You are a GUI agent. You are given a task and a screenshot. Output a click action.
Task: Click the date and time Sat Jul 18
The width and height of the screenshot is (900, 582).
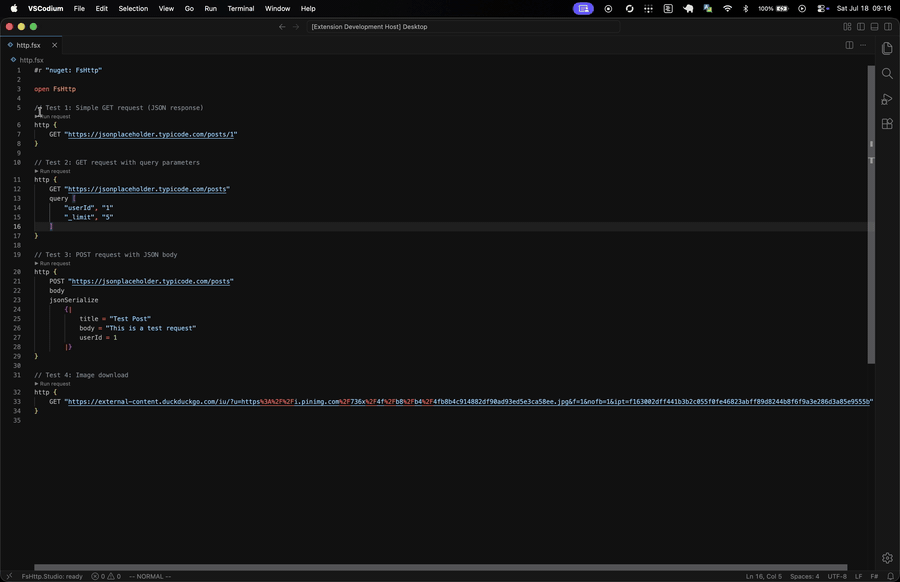[x=864, y=9]
